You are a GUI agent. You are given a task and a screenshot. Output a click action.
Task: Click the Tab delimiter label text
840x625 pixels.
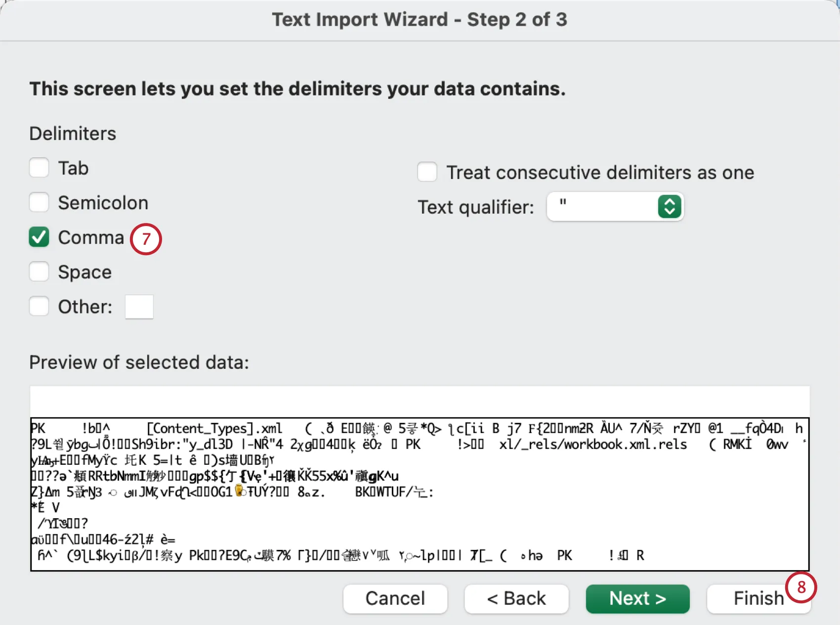click(73, 168)
